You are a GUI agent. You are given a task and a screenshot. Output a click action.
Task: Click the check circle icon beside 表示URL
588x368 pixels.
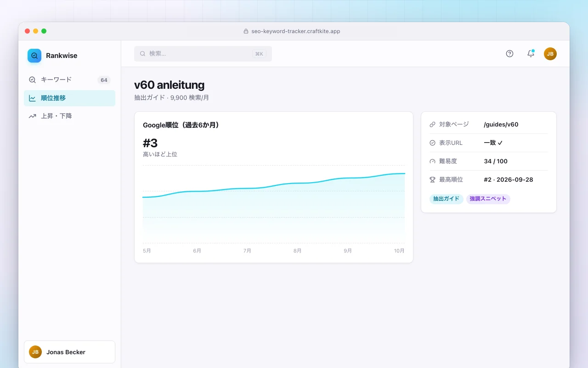coord(432,143)
